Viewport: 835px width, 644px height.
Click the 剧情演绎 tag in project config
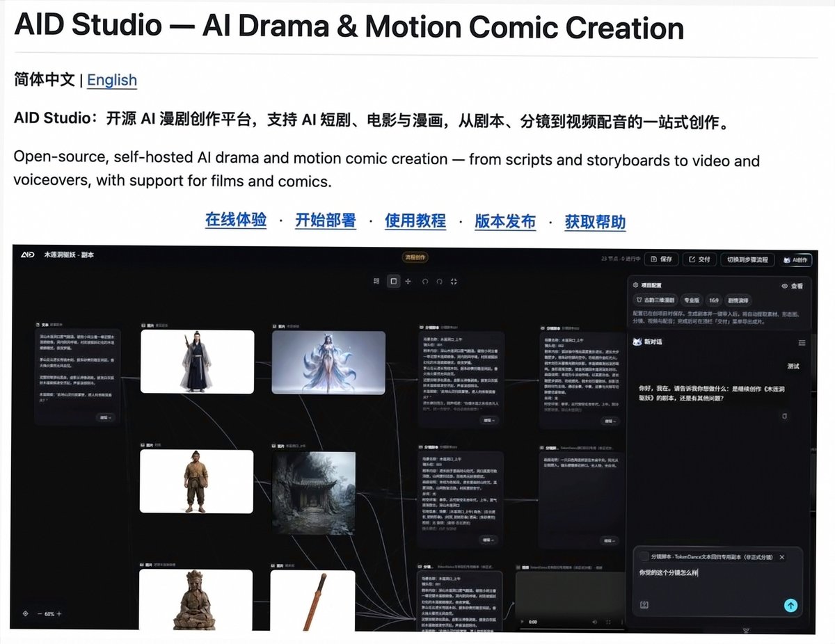point(738,300)
